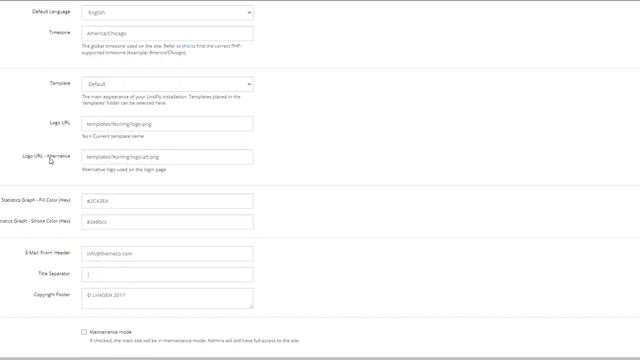This screenshot has height=360, width=640.
Task: Focus the Title Separator text field
Action: pyautogui.click(x=167, y=275)
